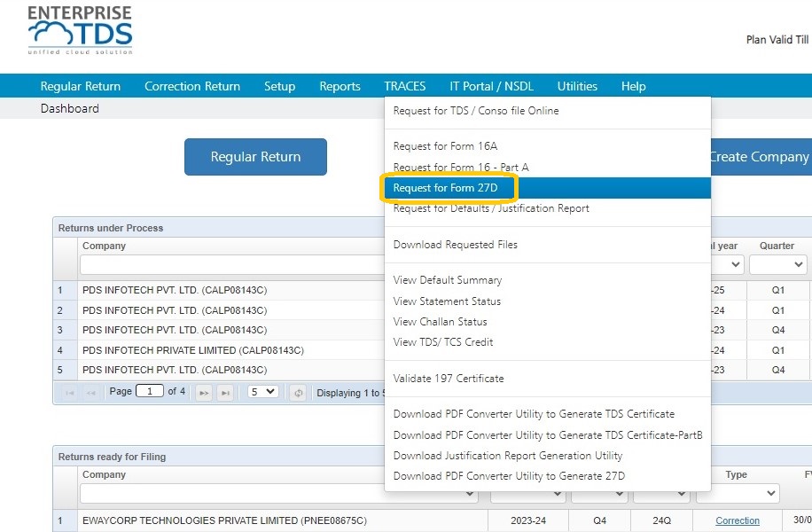Screen dimensions: 812x532
Task: Select Request for Defaults / Justification Report
Action: 491,208
